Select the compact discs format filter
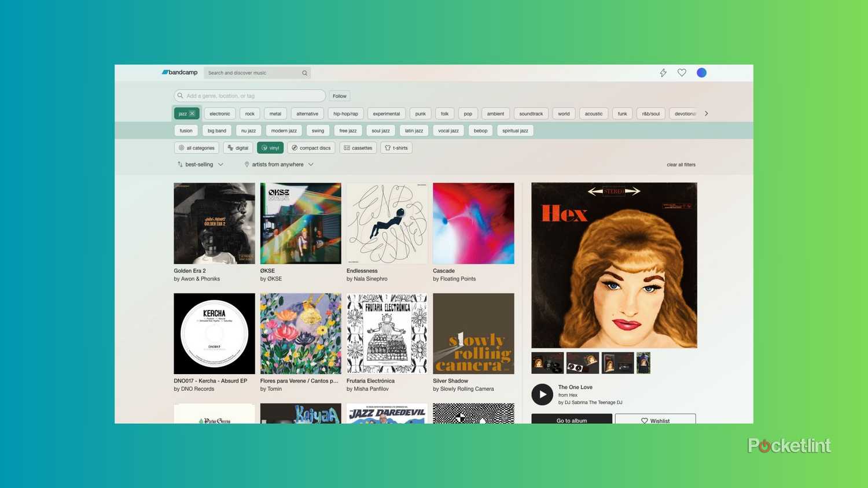 point(311,147)
